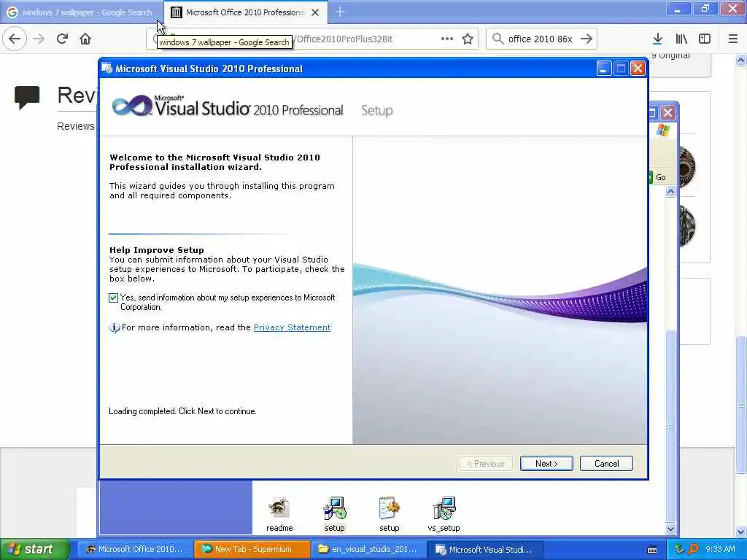Go back with the browser Back arrow

[x=15, y=39]
